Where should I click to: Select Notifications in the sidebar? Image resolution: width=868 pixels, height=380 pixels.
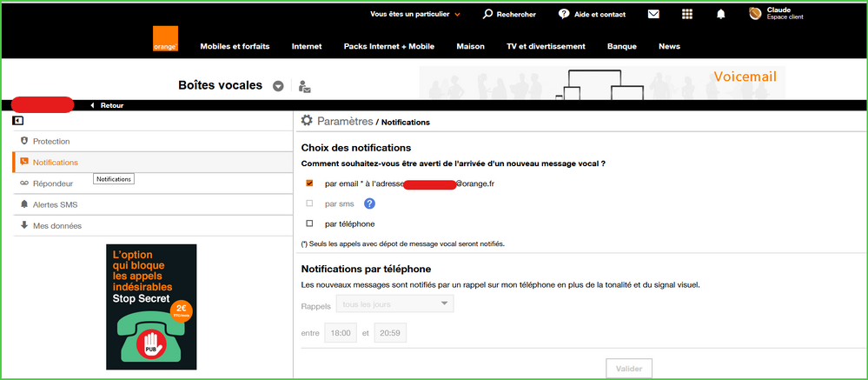(153, 163)
